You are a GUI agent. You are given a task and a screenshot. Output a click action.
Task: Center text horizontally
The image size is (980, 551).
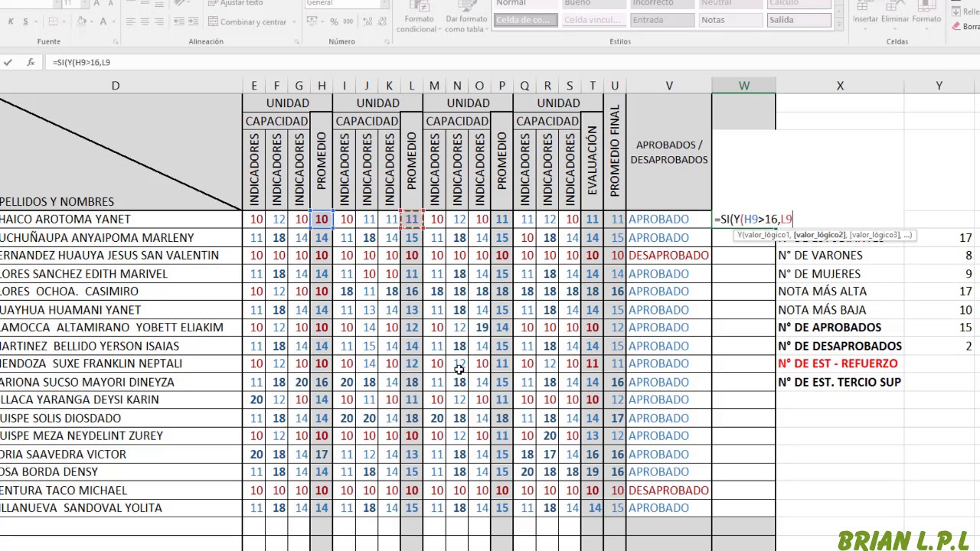(145, 21)
